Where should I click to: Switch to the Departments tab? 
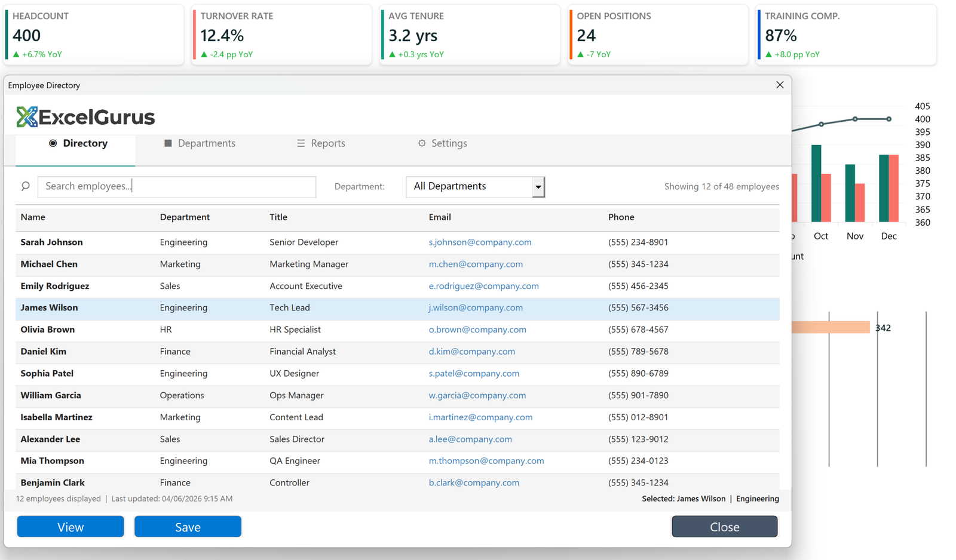coord(206,143)
